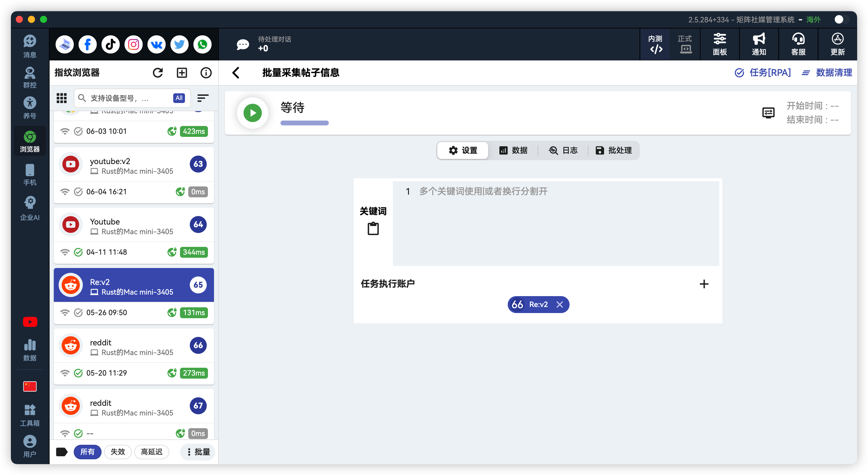The width and height of the screenshot is (868, 475).
Task: Click into the keywords text area
Action: [556, 223]
